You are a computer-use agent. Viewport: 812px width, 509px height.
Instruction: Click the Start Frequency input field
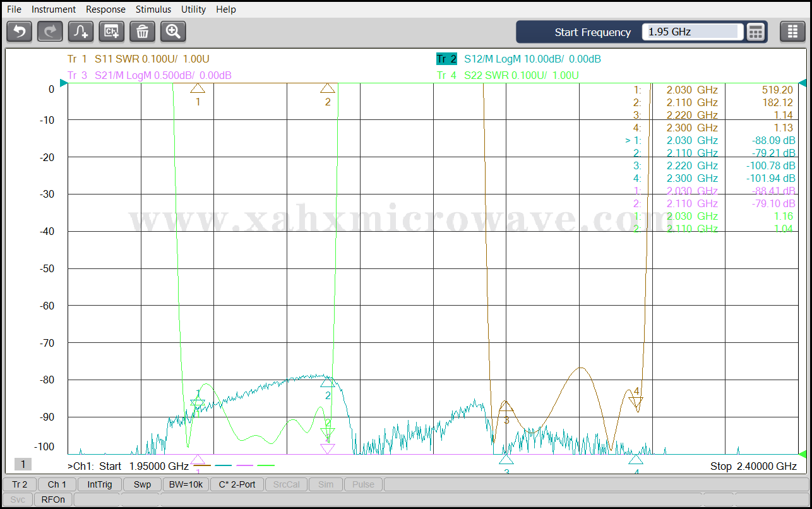coord(691,32)
